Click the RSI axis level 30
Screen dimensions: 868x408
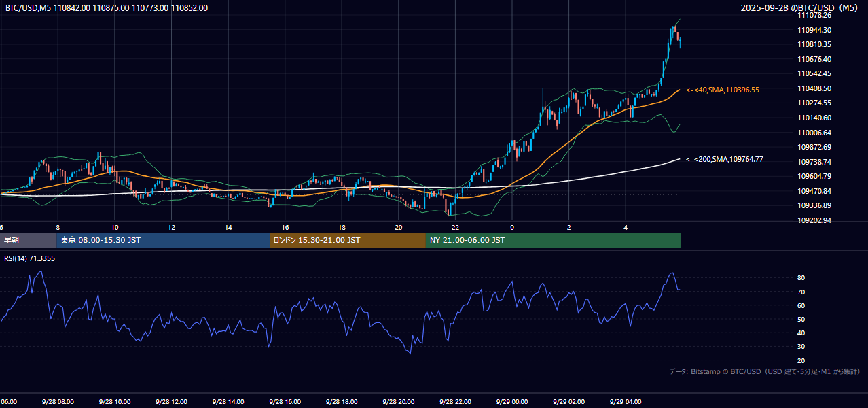coord(801,347)
